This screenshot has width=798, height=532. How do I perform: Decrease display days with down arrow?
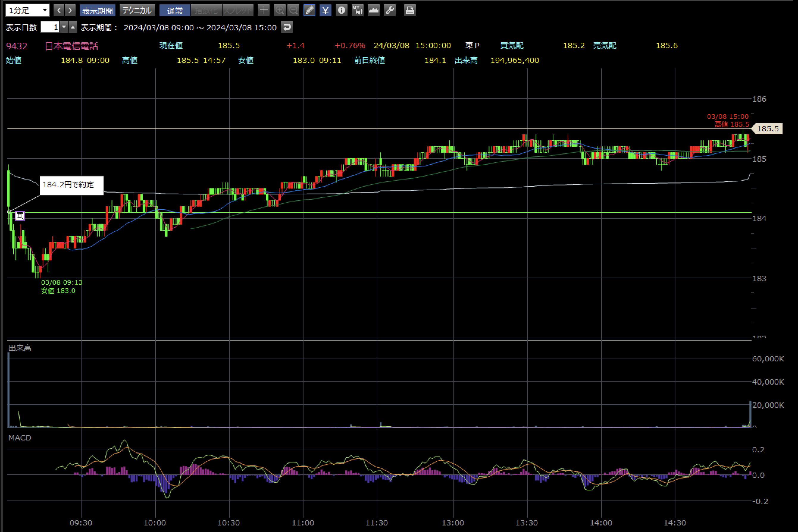(64, 27)
